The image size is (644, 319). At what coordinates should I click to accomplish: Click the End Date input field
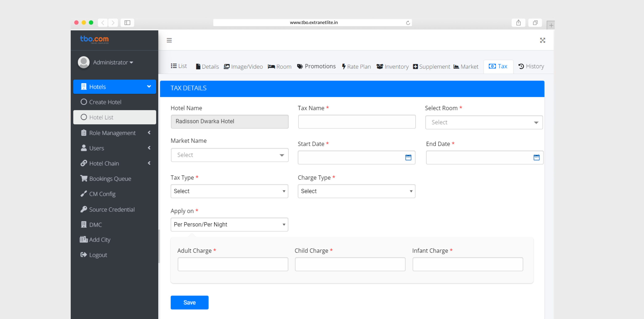(x=485, y=157)
